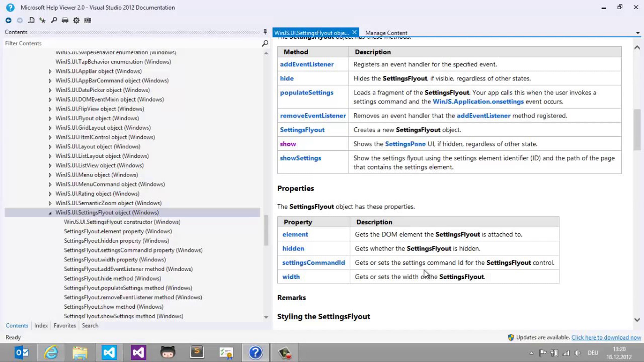Viewport: 644px width, 362px height.
Task: Collapse WinJS.UI.SettingsFlyout object node
Action: click(50, 213)
